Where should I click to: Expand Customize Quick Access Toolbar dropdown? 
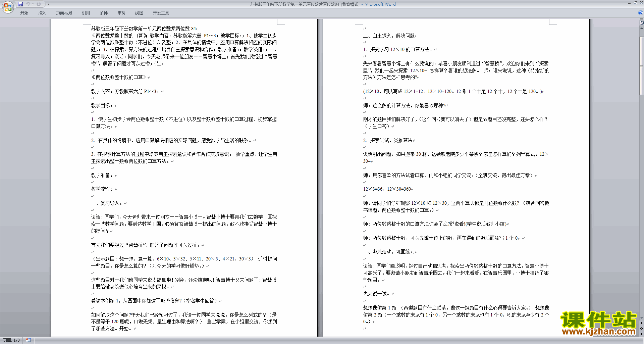click(48, 4)
